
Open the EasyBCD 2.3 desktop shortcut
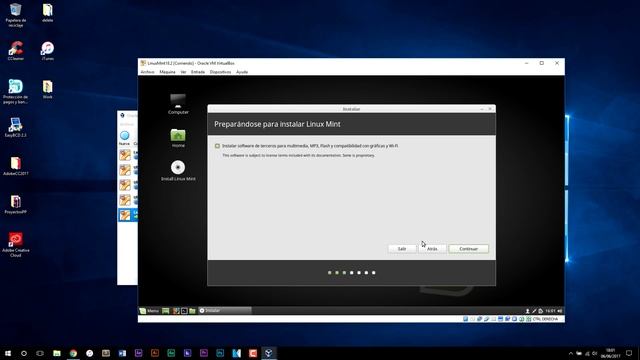16,127
